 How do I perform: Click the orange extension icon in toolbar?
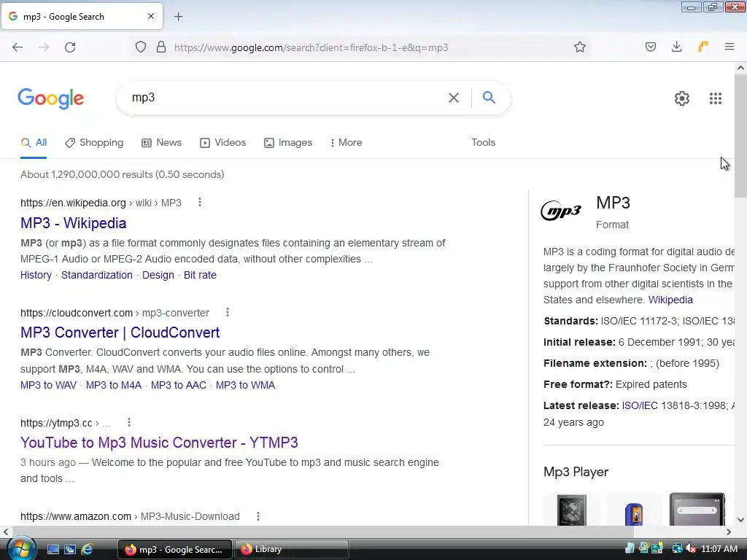[x=703, y=47]
